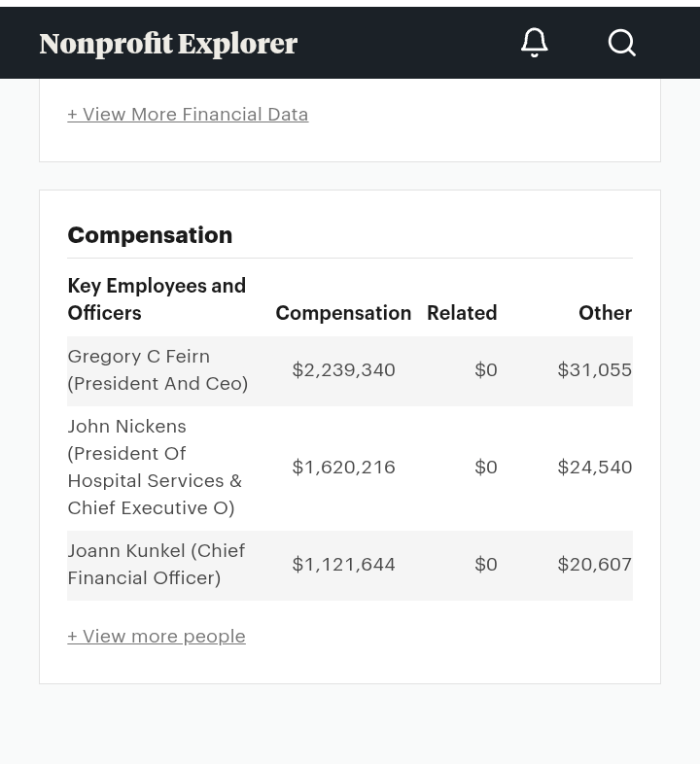Click the Related column header
This screenshot has height=764, width=700.
click(x=462, y=313)
